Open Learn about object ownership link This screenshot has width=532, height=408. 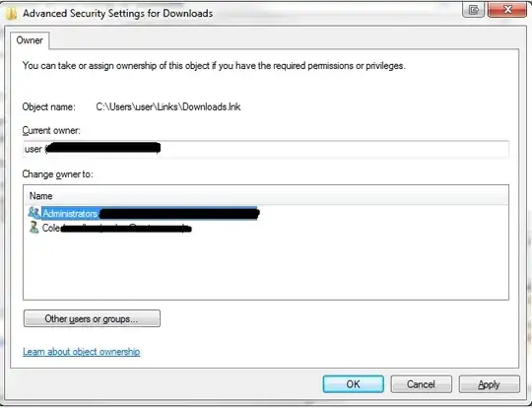(82, 352)
